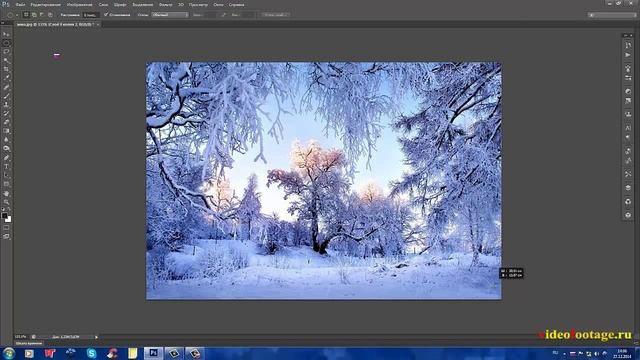Click the zoom percentage field in status bar
This screenshot has height=360, width=640.
point(20,337)
